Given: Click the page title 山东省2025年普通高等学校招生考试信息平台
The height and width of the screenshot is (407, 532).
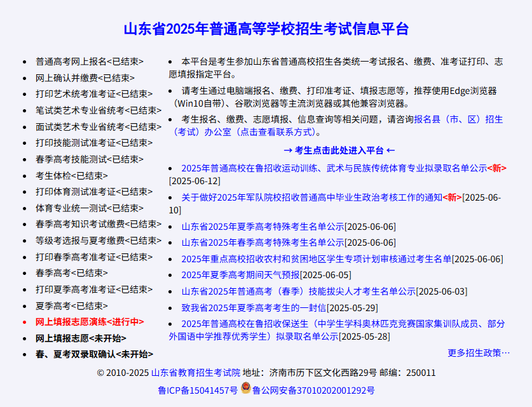Looking at the screenshot, I should 266,28.
